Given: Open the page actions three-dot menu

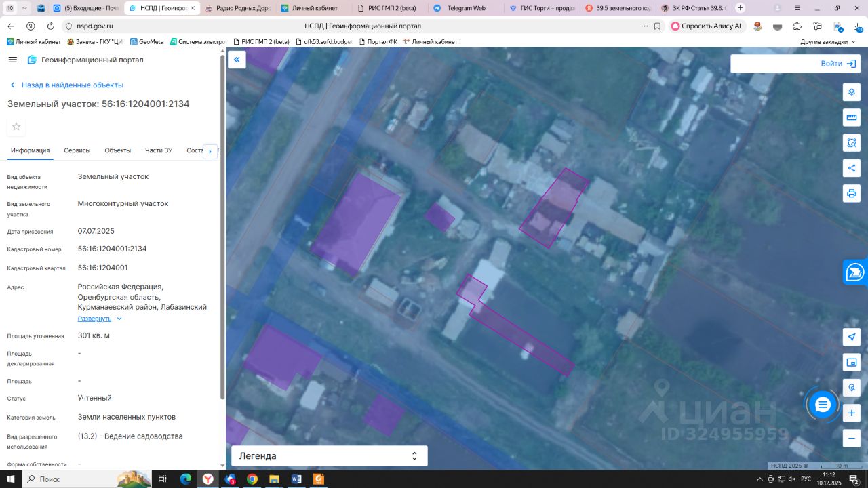Looking at the screenshot, I should click(644, 26).
